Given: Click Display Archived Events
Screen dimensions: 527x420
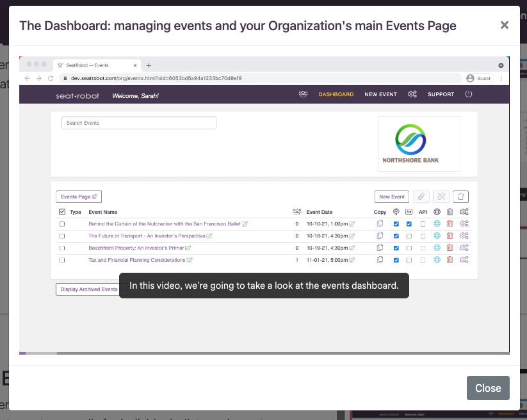Looking at the screenshot, I should point(88,289).
